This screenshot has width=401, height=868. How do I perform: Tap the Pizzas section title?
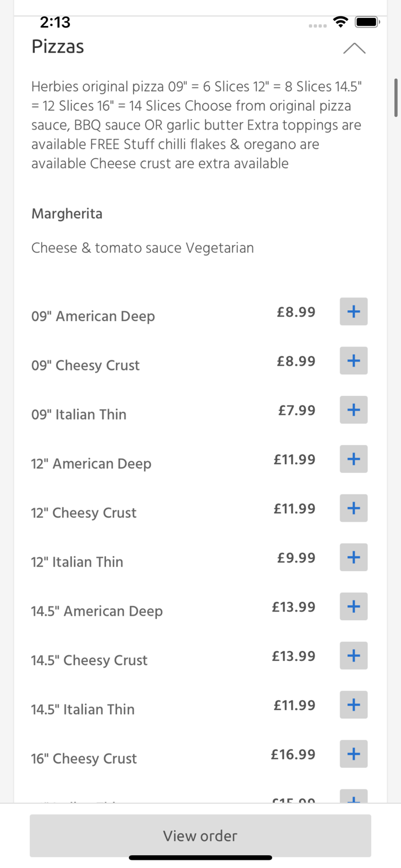click(x=57, y=47)
